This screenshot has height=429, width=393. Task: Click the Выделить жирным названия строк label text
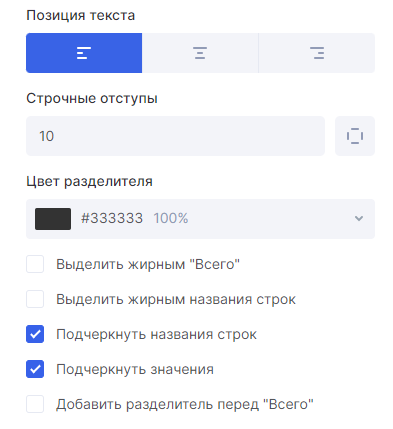[176, 299]
